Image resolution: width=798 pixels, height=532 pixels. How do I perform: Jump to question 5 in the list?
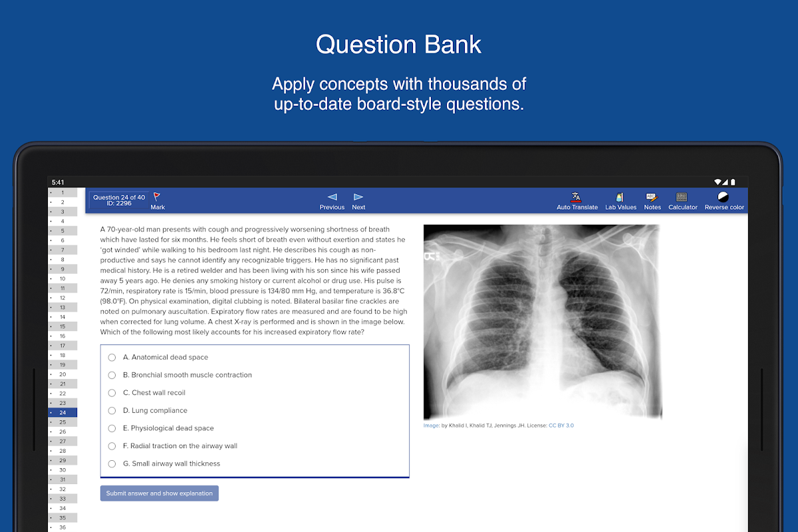click(63, 231)
